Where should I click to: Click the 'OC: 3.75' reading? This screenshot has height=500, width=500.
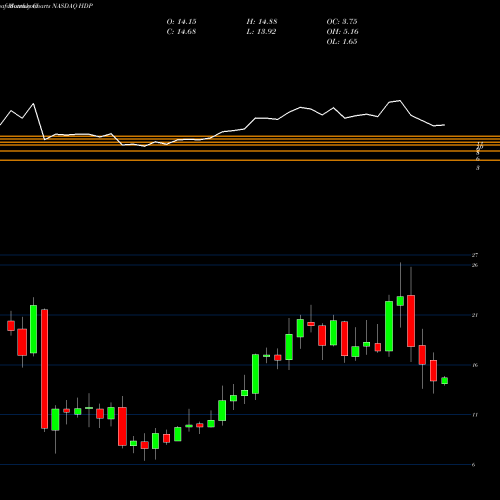[342, 22]
